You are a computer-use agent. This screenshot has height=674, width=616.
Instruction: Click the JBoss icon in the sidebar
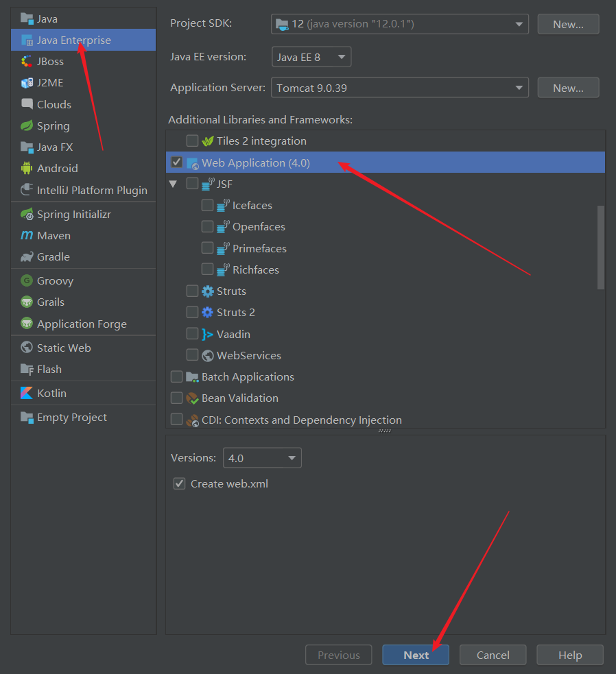click(x=27, y=62)
